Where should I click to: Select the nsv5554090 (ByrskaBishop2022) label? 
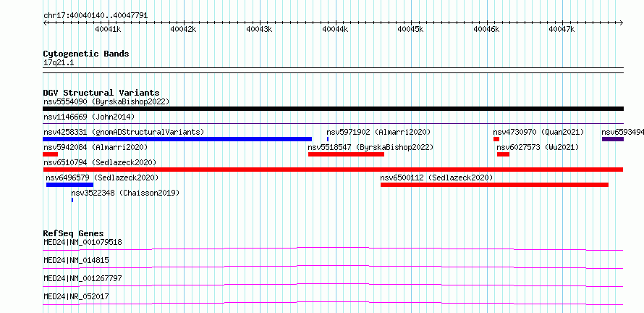point(106,101)
